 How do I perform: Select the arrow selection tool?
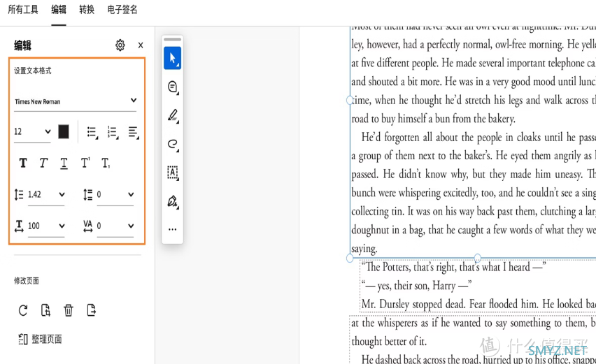(173, 58)
